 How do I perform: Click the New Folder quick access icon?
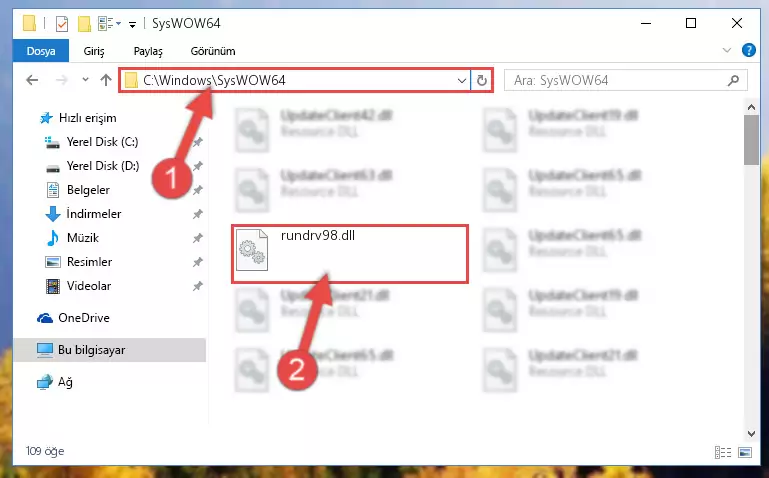tap(84, 23)
